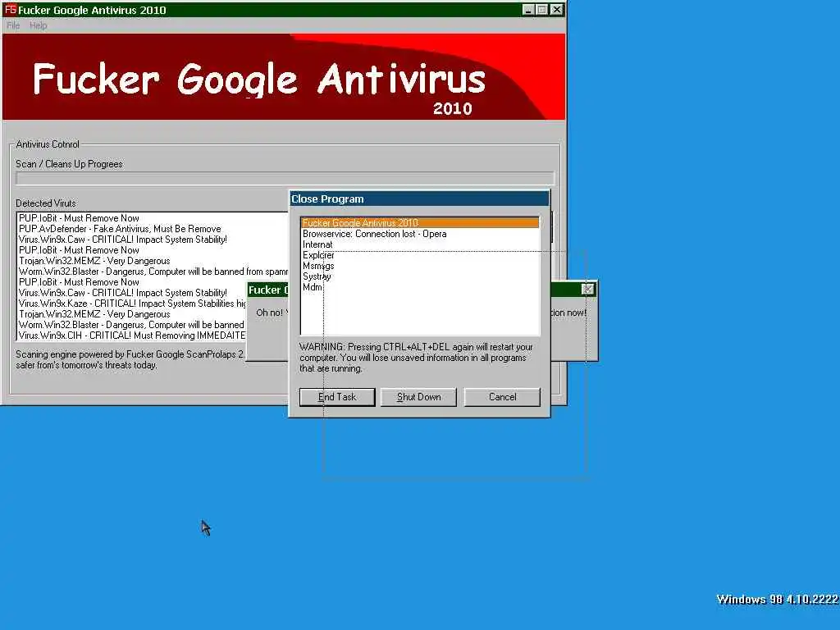Viewport: 840px width, 630px height.
Task: Open the Help menu in antivirus window
Action: click(38, 25)
